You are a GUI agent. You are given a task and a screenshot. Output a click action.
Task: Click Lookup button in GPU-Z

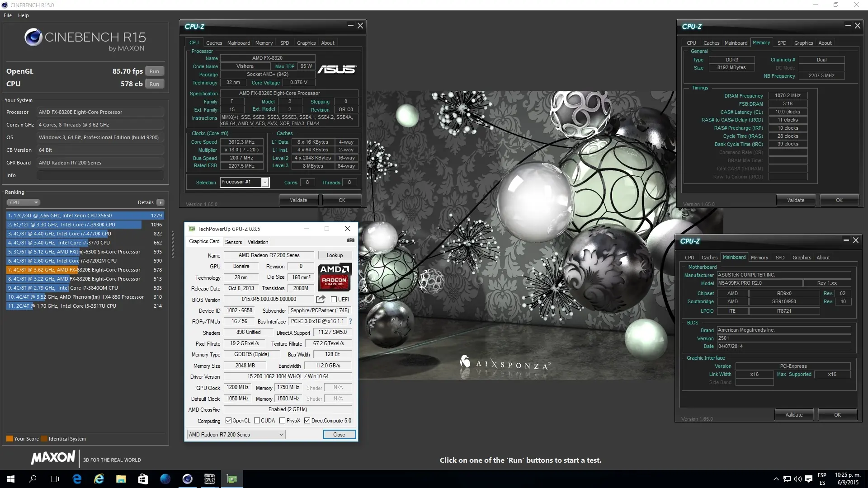[335, 255]
